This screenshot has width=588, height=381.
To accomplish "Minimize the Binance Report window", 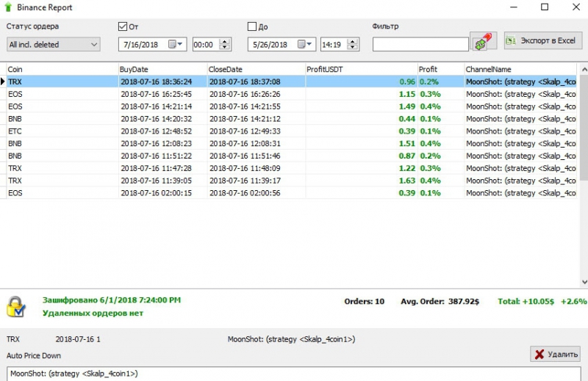I will tap(514, 7).
